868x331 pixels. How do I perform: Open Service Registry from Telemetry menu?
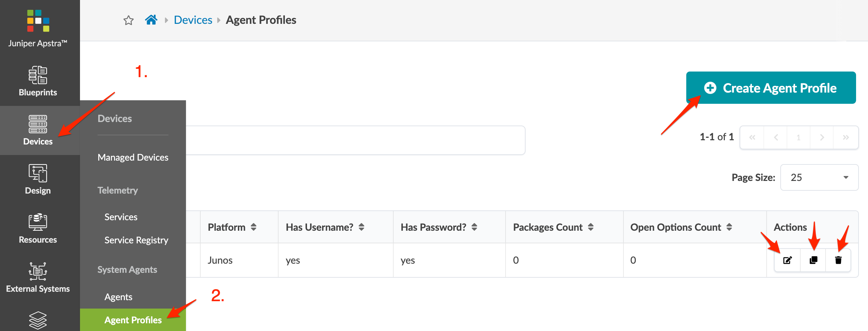[x=136, y=240]
